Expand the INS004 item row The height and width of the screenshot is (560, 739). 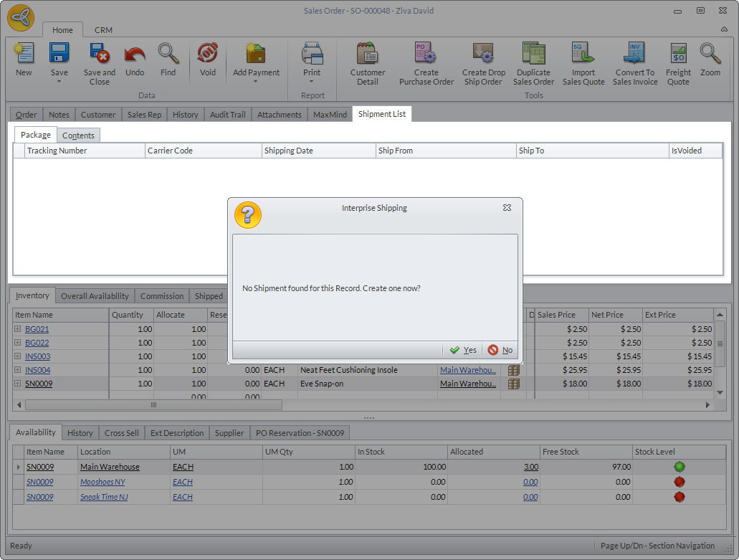[17, 370]
